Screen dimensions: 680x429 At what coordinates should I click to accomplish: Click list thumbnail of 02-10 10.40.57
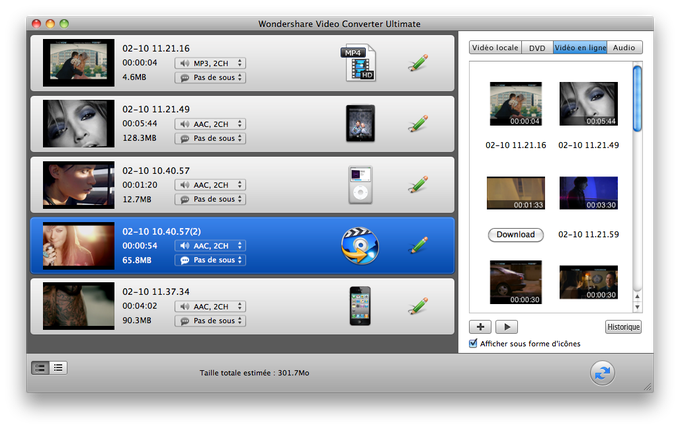[x=78, y=185]
